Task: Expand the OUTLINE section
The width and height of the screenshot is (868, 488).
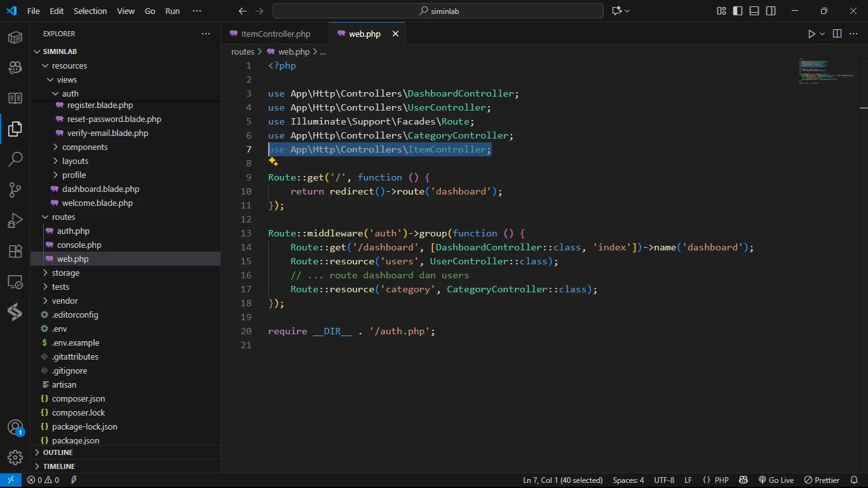Action: tap(58, 452)
